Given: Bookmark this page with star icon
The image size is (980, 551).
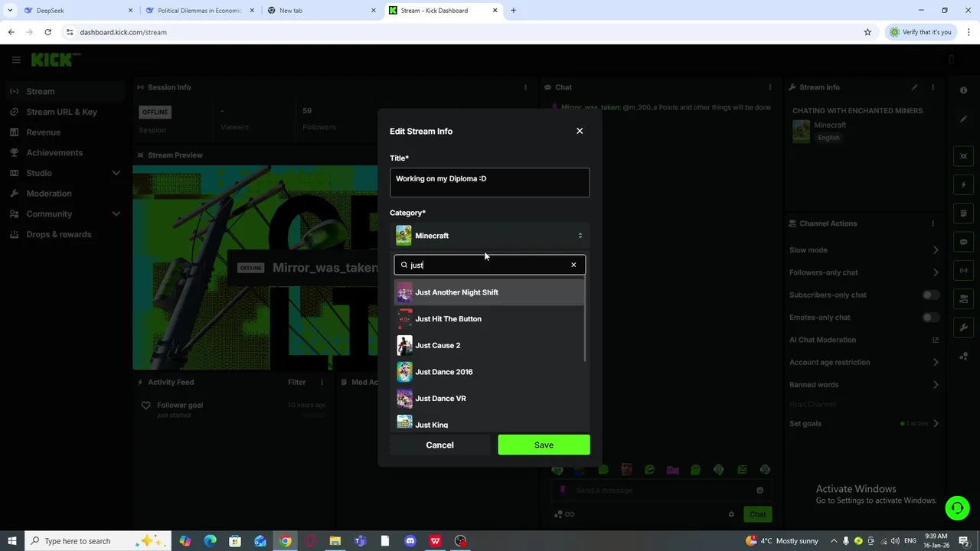Looking at the screenshot, I should point(867,32).
